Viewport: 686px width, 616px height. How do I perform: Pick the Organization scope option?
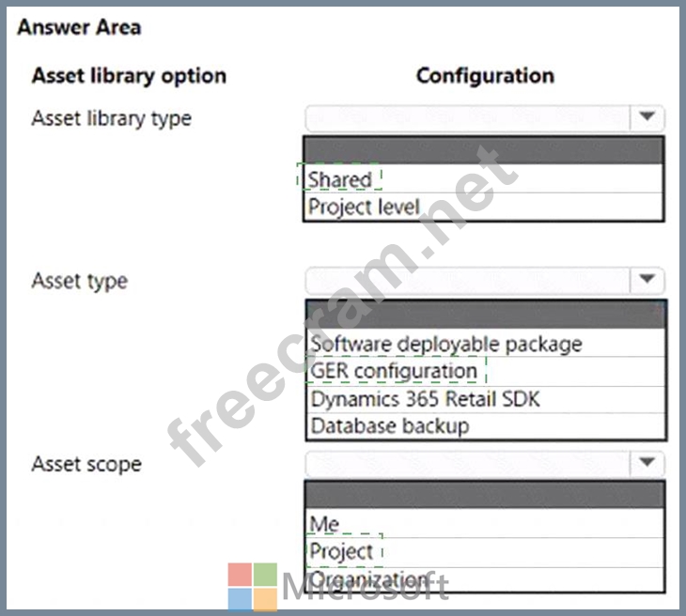click(368, 578)
